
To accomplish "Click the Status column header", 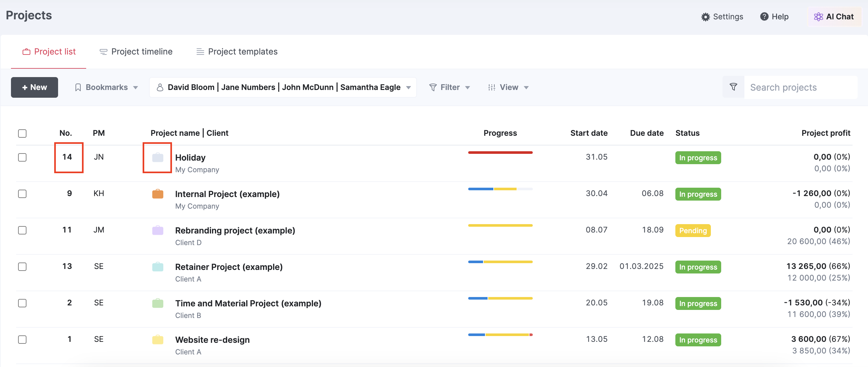I will tap(687, 133).
